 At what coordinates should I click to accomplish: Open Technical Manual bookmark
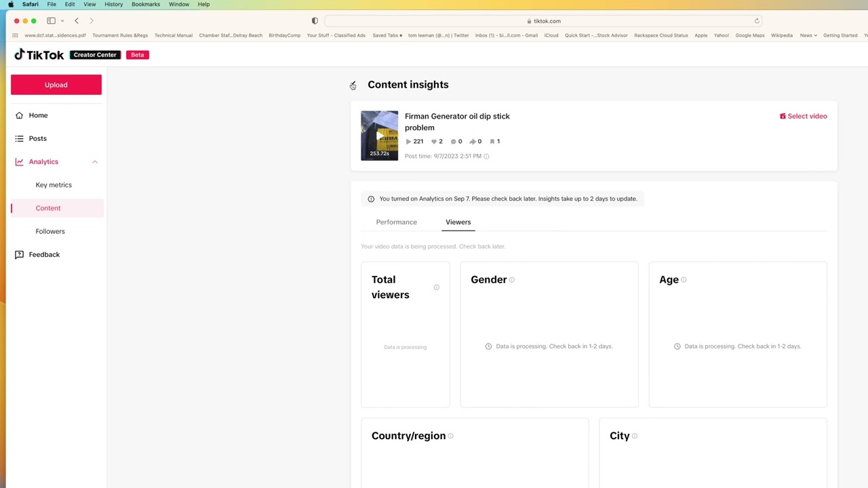[x=174, y=35]
